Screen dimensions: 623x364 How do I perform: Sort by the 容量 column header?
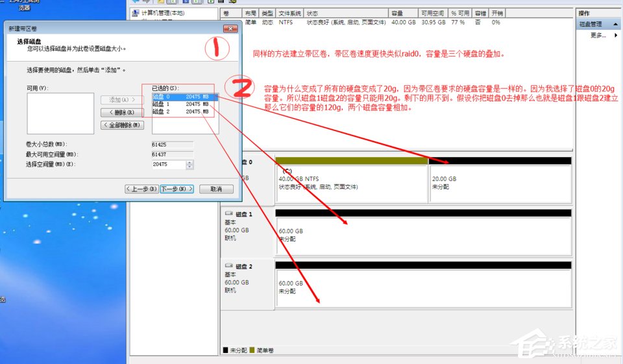pos(403,13)
